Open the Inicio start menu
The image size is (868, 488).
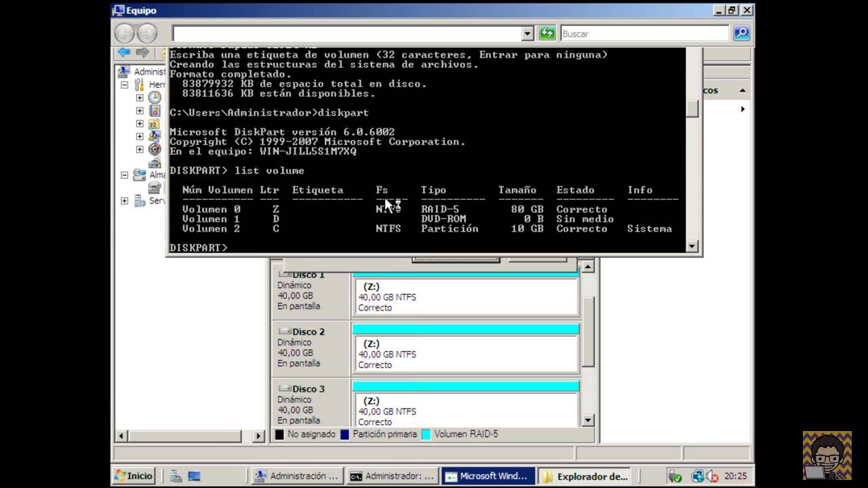tap(134, 476)
